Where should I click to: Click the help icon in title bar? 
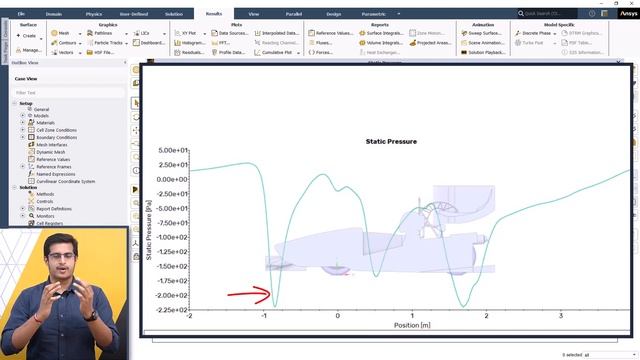click(592, 13)
